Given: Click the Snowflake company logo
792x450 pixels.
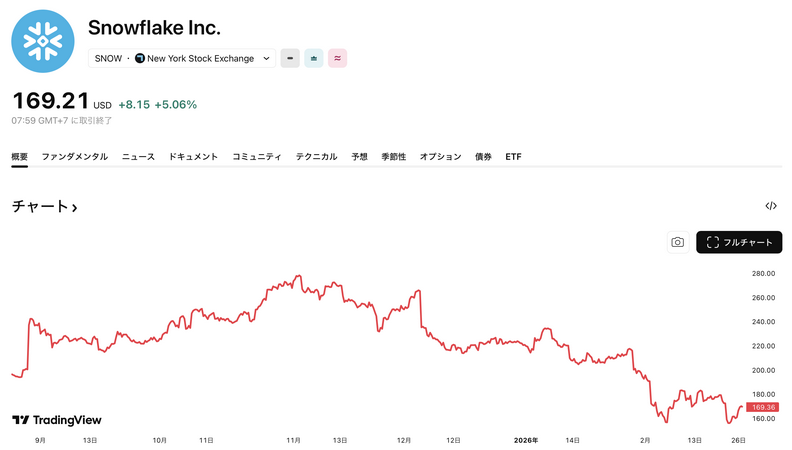Looking at the screenshot, I should tap(43, 42).
